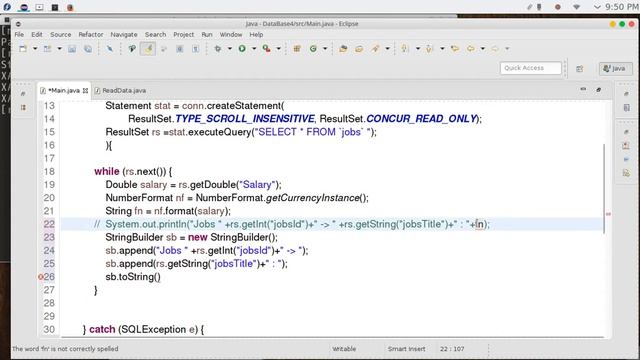Maximize the editor area icon
Screen dimensions: 640x360
[599, 89]
